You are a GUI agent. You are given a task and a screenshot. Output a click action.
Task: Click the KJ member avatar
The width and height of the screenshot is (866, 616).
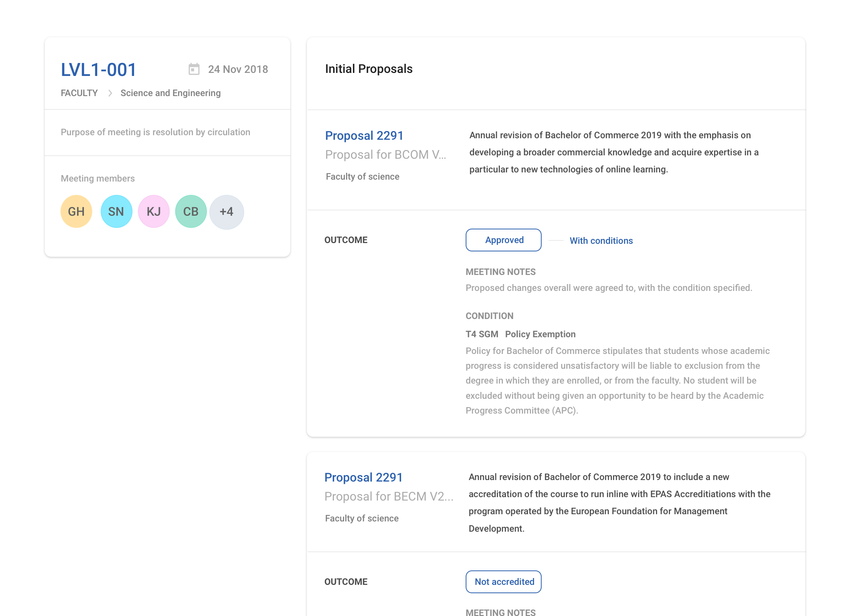click(x=153, y=212)
